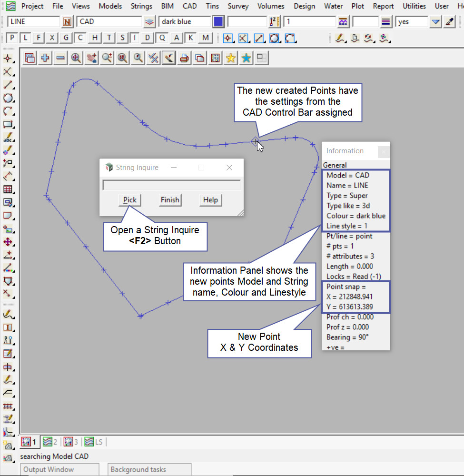
Task: Click the printer icon in view toolbar
Action: 184,58
